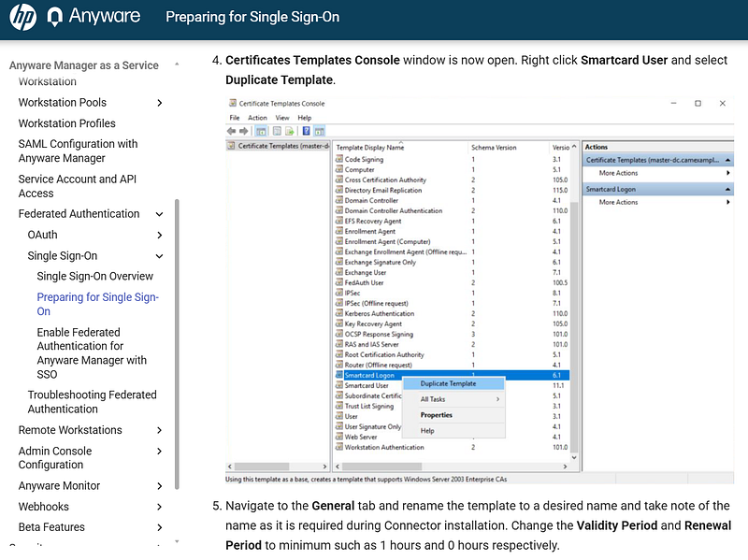Viewport: 748px width, 560px height.
Task: Click the Anyware logo icon in the header
Action: 55,17
